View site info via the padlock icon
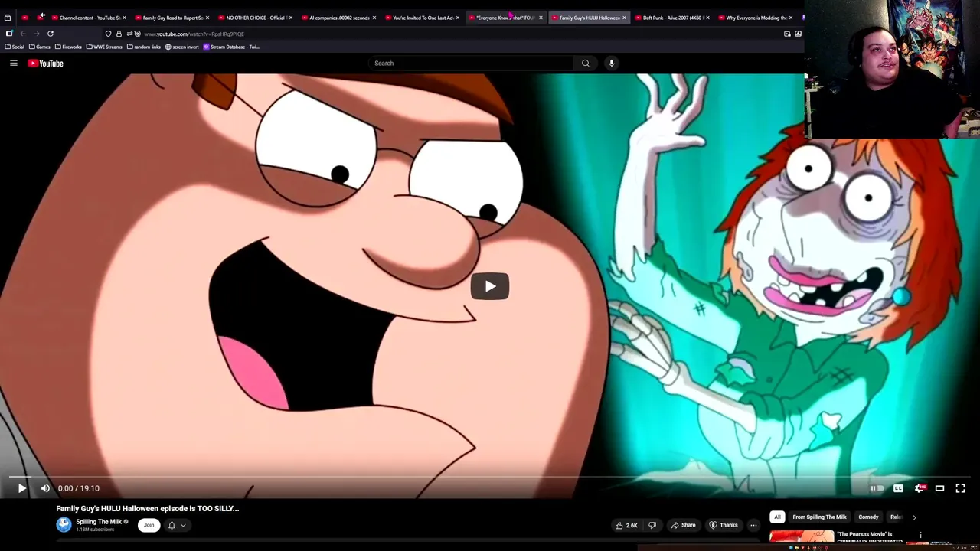980x551 pixels. (119, 34)
